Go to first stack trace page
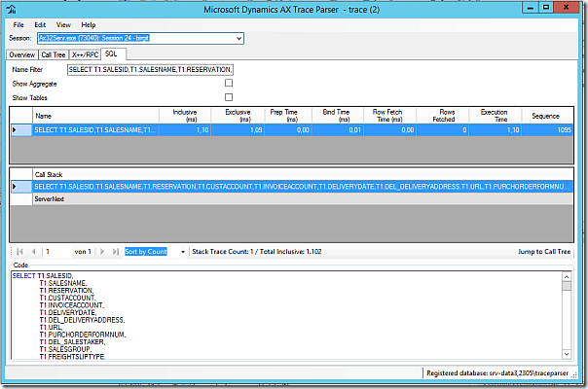The height and width of the screenshot is (389, 588). (19, 252)
